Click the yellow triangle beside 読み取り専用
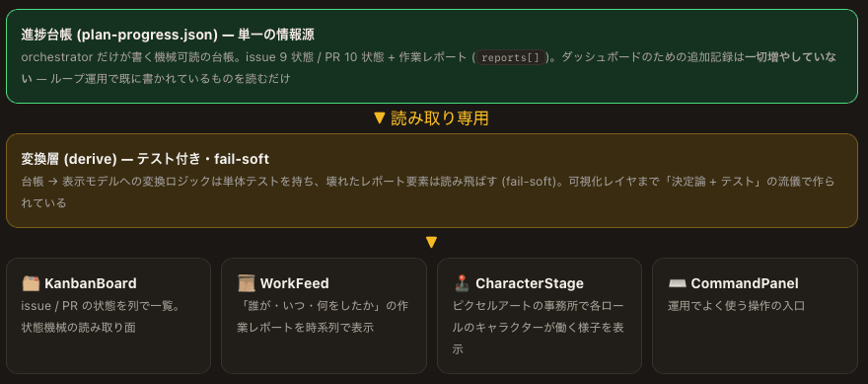 tap(379, 118)
